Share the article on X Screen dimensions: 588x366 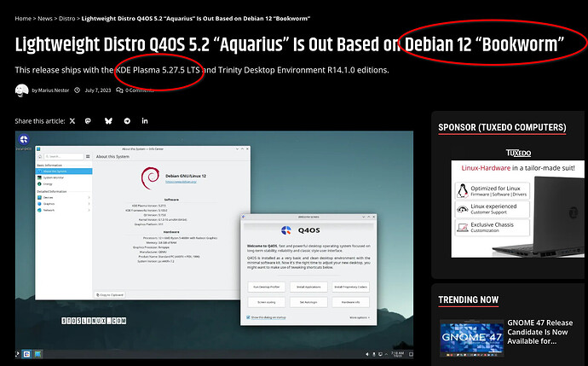(72, 121)
